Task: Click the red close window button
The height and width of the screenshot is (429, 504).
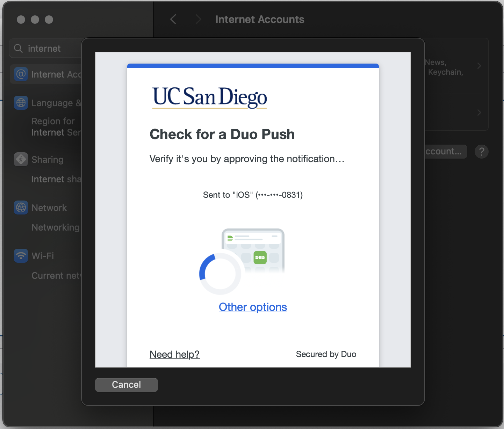Action: tap(21, 20)
